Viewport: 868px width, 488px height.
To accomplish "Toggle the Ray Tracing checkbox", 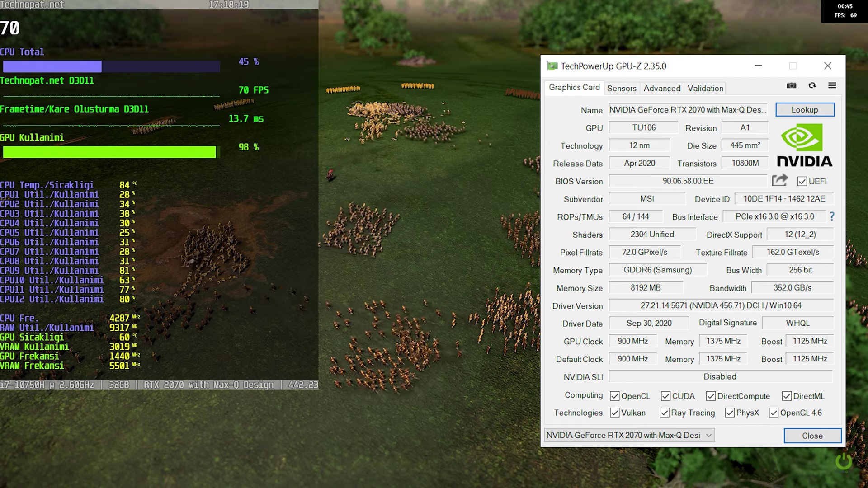I will [x=664, y=413].
